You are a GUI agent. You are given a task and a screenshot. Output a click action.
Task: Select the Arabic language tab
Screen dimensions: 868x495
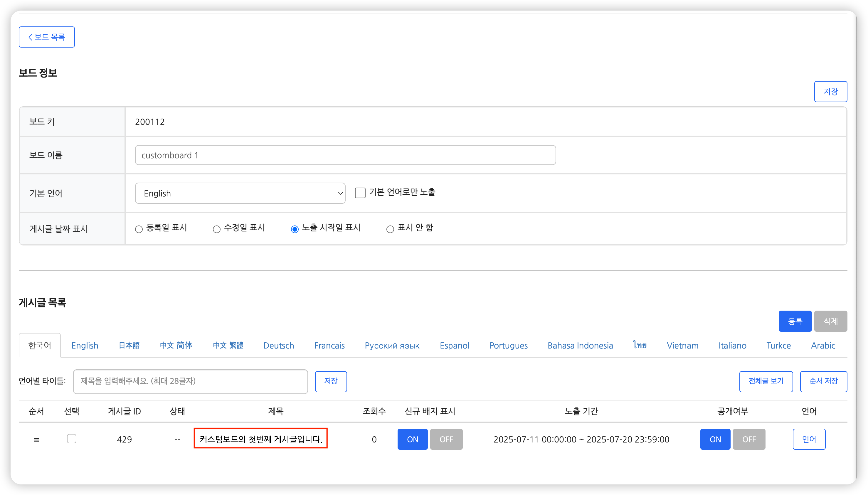click(823, 345)
